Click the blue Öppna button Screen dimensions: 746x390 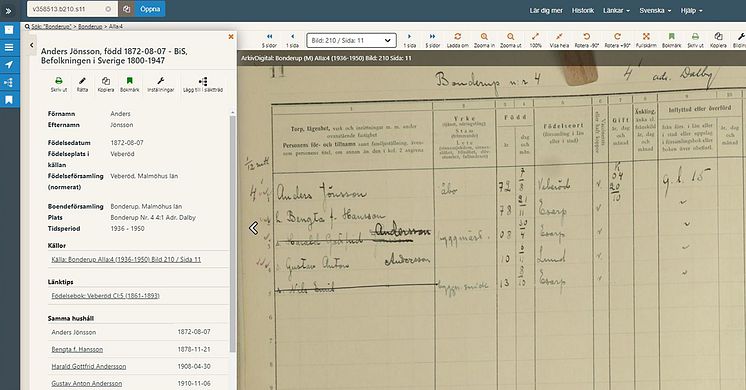point(150,9)
